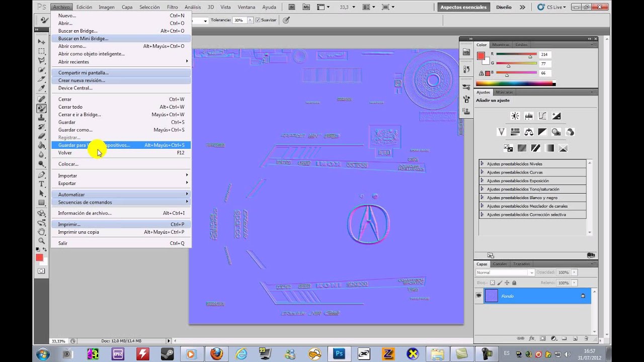Select the Horizontal Type tool

pyautogui.click(x=42, y=184)
